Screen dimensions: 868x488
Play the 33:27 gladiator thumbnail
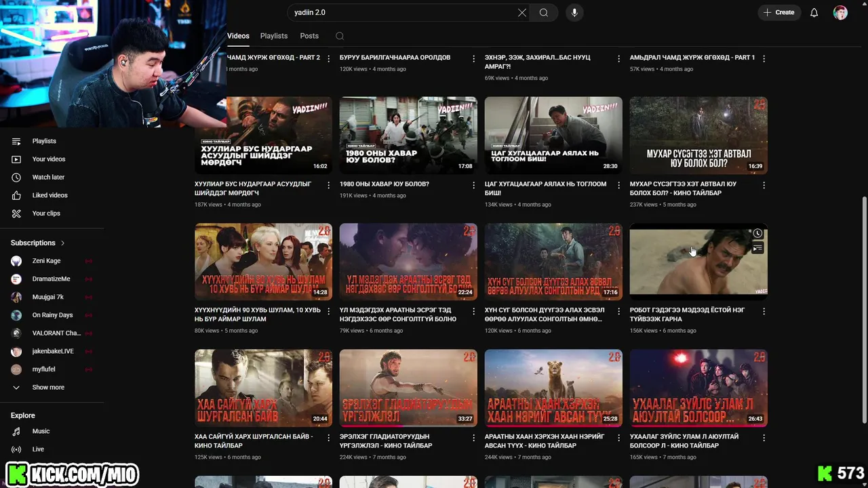[408, 388]
